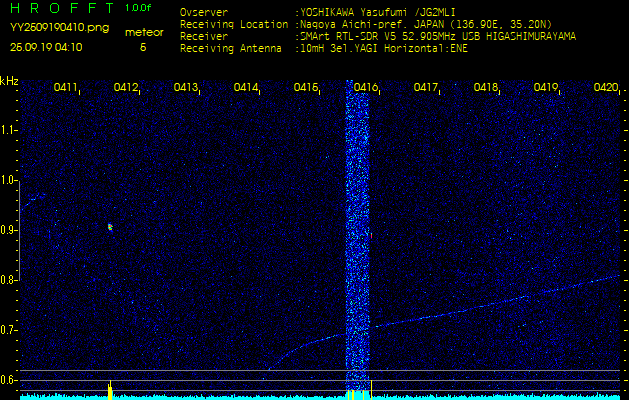Screen dimensions: 629x400
Task: Click the HROFFT title text
Action: click(x=62, y=9)
